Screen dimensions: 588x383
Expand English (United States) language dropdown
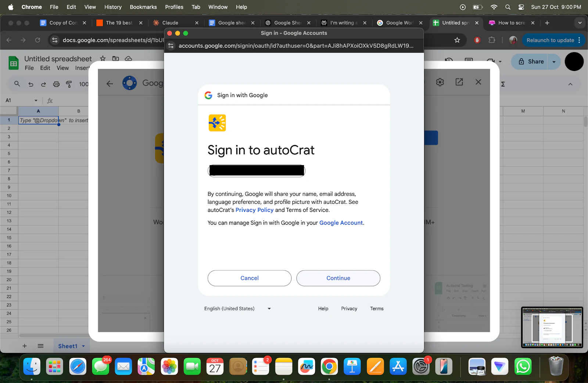(237, 309)
